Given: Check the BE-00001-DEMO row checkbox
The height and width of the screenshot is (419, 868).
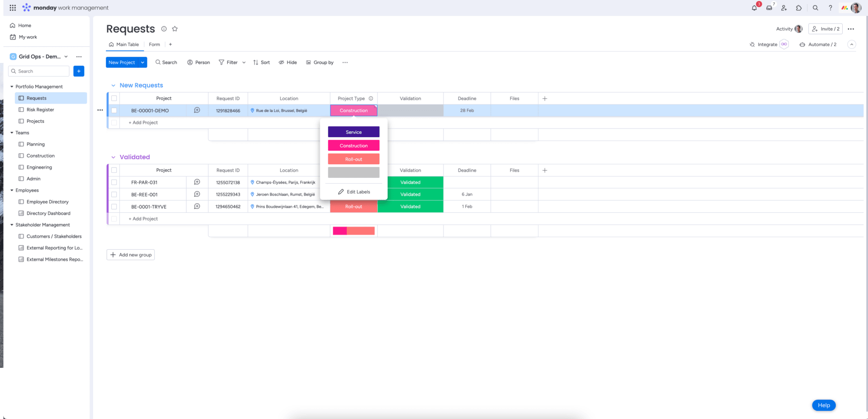Looking at the screenshot, I should tap(114, 110).
